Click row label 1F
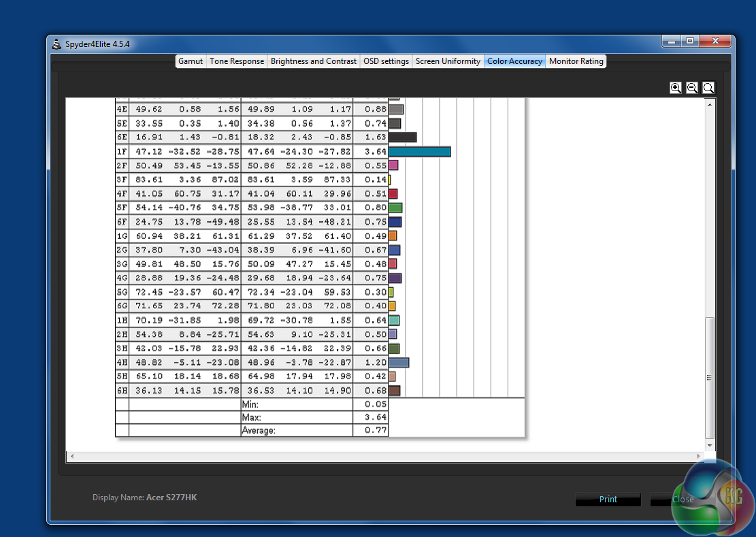756x537 pixels. coord(122,152)
